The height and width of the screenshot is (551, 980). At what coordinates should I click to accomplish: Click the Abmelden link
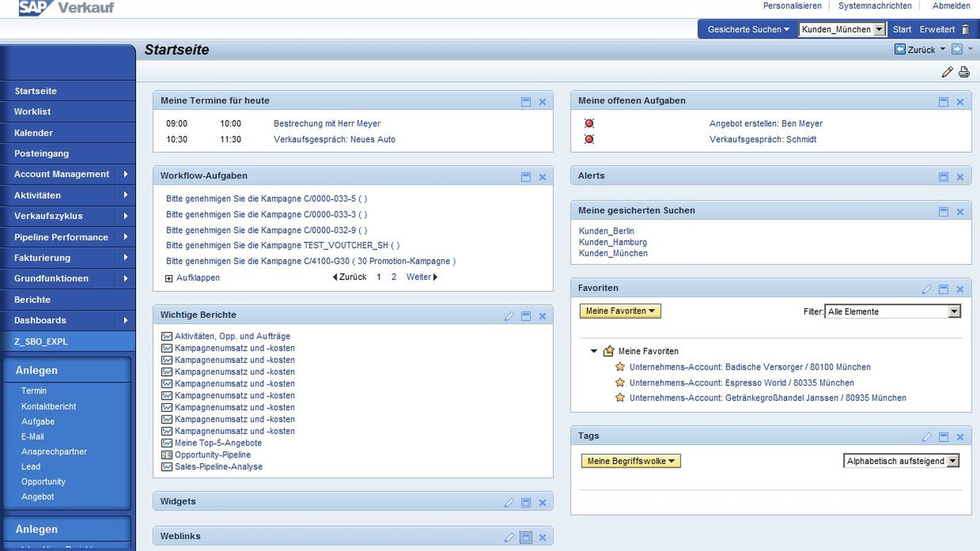951,6
